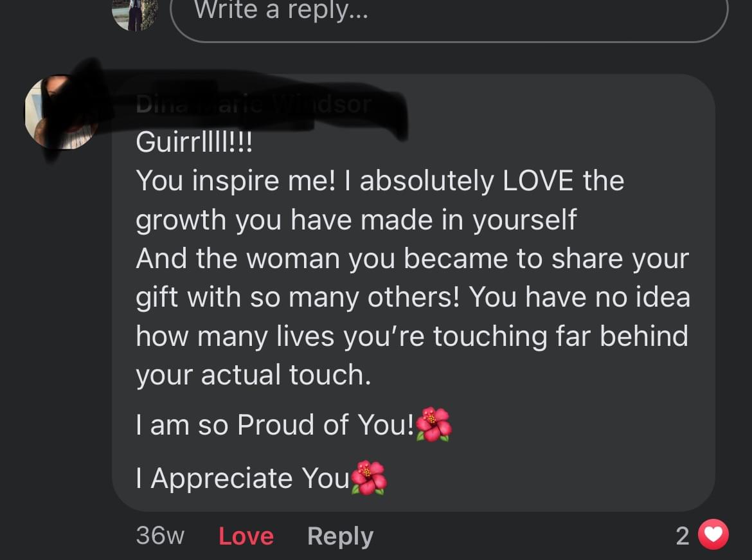752x560 pixels.
Task: Click the line starting "how many lives"
Action: (x=411, y=336)
